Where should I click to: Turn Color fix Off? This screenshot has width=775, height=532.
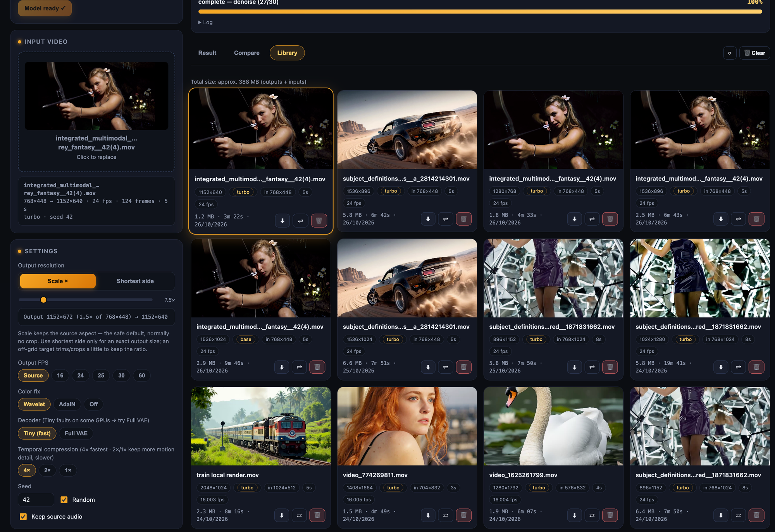click(x=94, y=404)
